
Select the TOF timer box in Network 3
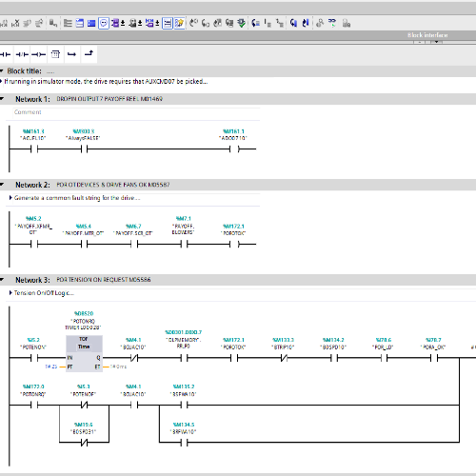(x=84, y=353)
